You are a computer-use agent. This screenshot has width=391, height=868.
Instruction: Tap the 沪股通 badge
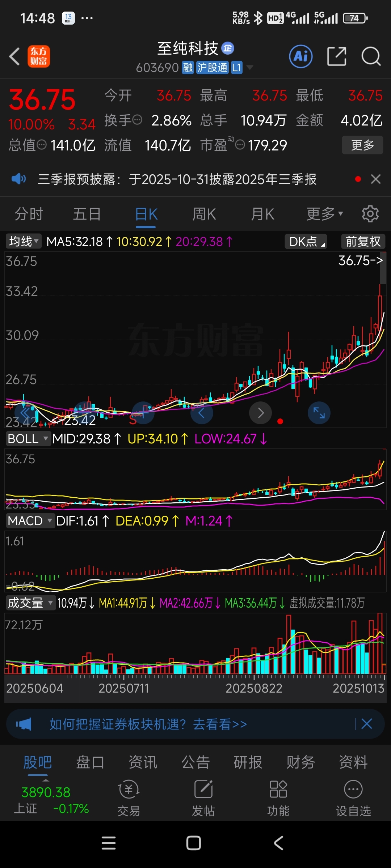212,68
